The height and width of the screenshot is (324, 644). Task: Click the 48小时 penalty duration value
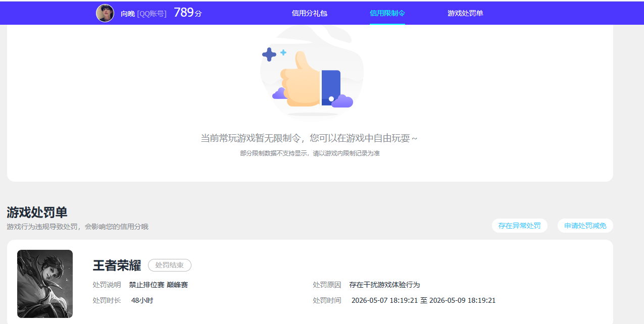point(142,300)
